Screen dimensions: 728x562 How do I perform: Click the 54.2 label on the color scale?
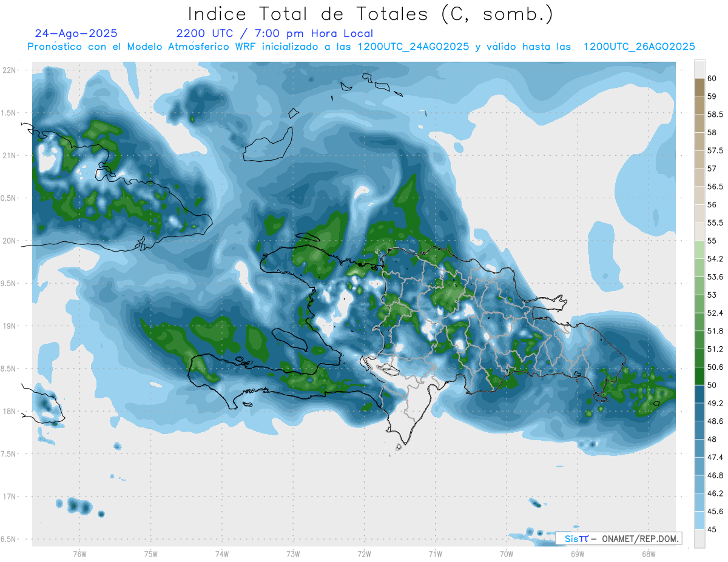pyautogui.click(x=715, y=259)
